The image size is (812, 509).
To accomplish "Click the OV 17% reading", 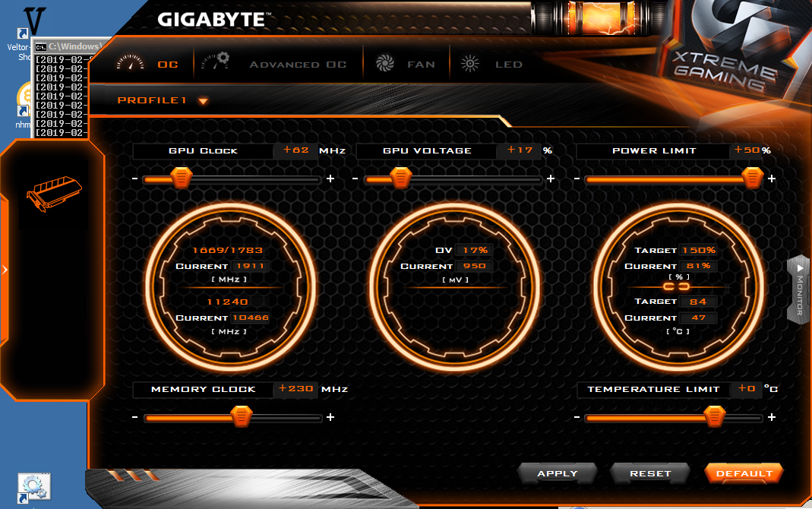I will 475,251.
